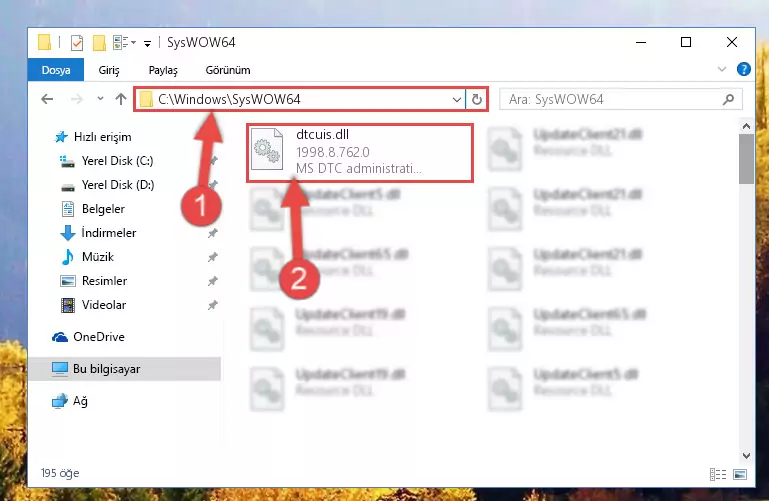Open Yerel Disk (C:) in sidebar
Viewport: 769px width, 501px height.
pos(117,161)
